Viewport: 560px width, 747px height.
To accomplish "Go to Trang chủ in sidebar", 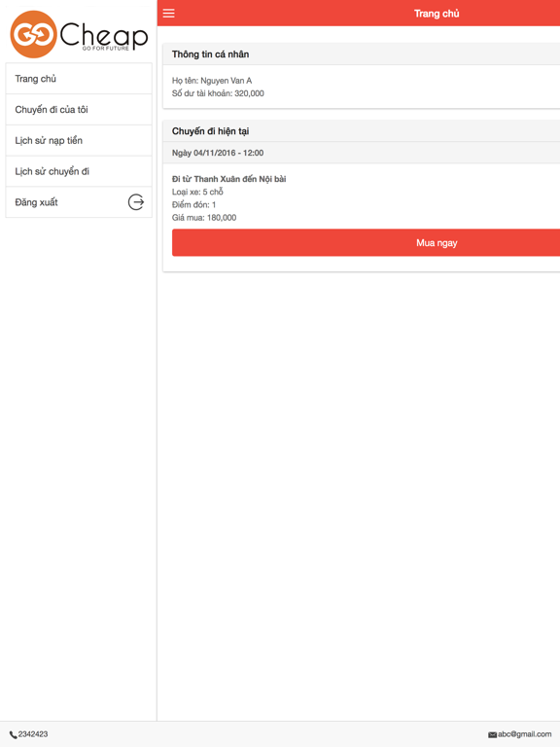I will click(79, 79).
